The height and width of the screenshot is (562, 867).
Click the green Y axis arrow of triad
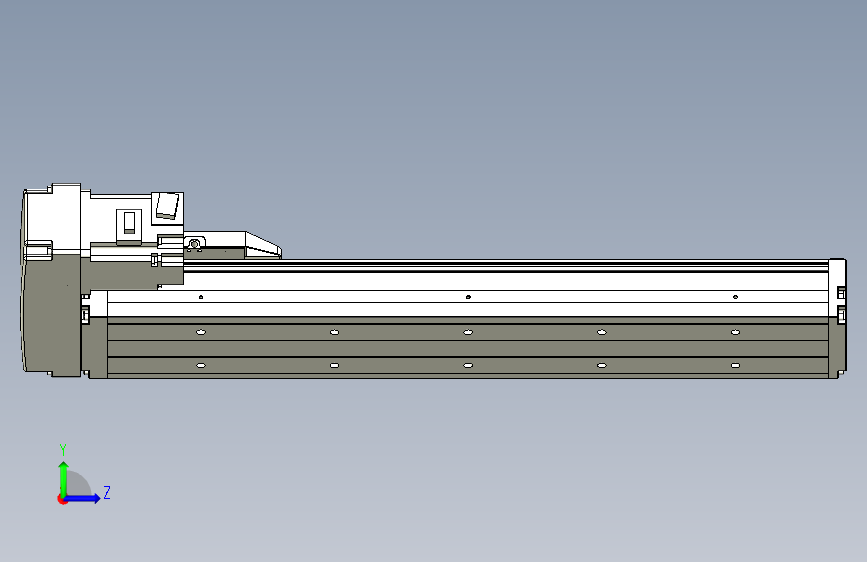pyautogui.click(x=64, y=478)
